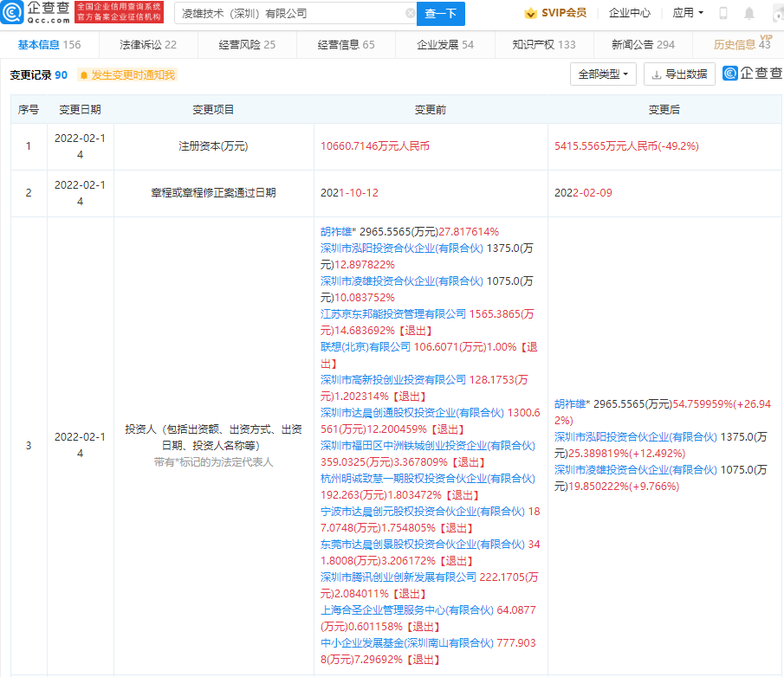Screen dimensions: 784x677
Task: Click the Qcc.com logo in the header
Action: [x=36, y=13]
